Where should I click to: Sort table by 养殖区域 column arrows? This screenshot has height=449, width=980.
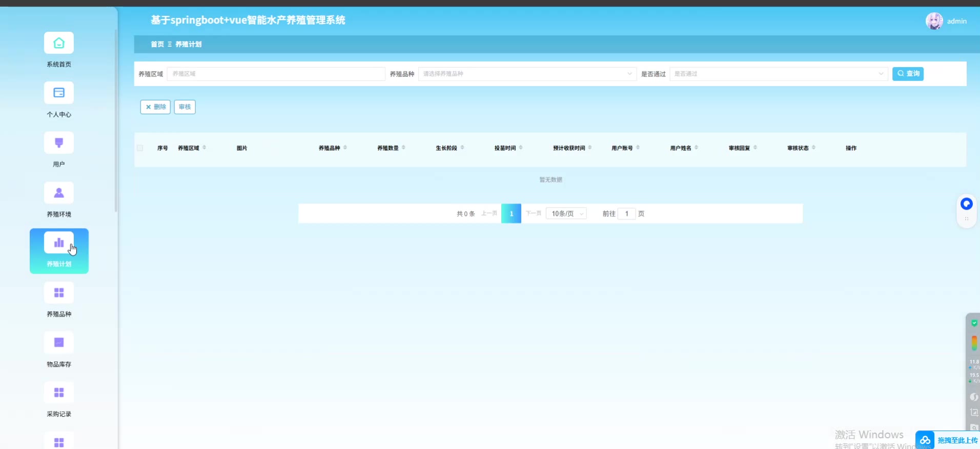(x=205, y=148)
